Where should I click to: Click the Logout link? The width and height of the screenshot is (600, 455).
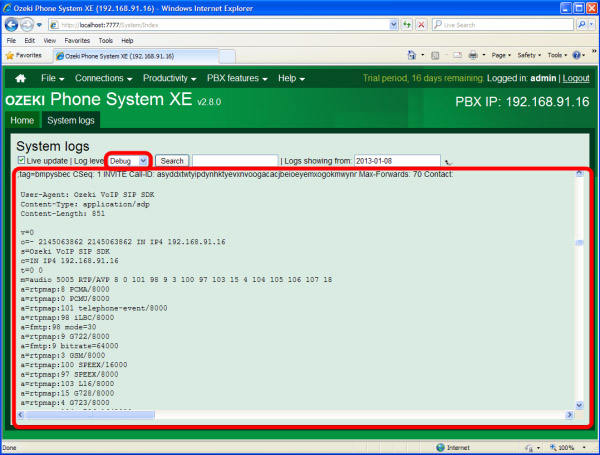pyautogui.click(x=576, y=78)
